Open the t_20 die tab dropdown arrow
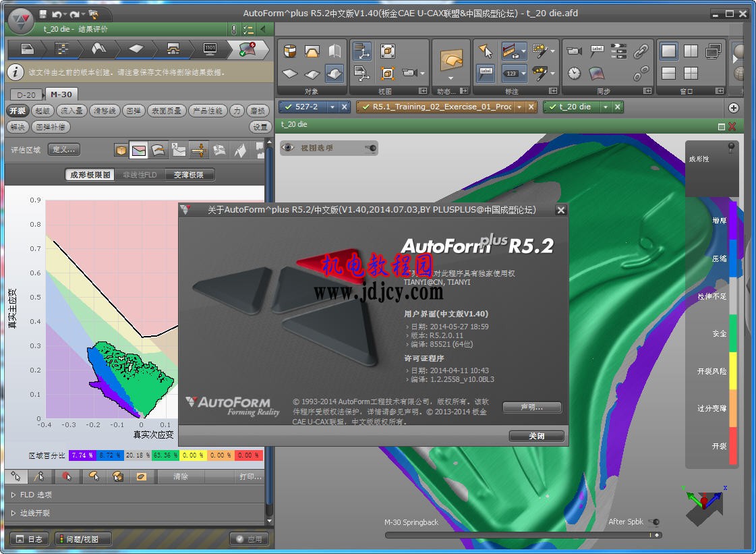756x554 pixels. [x=606, y=107]
